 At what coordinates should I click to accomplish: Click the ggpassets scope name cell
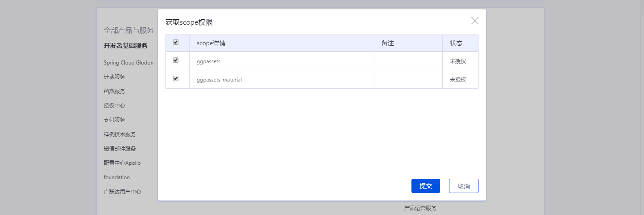click(x=208, y=61)
